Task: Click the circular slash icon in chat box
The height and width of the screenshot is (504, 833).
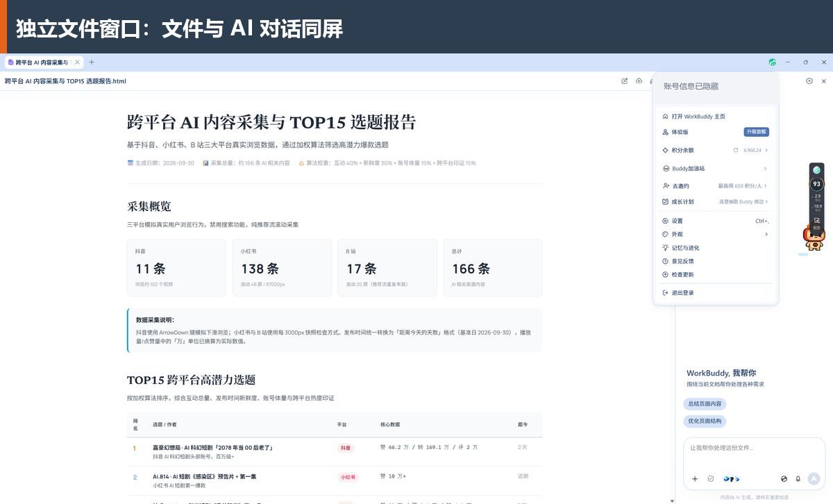Action: click(x=784, y=479)
